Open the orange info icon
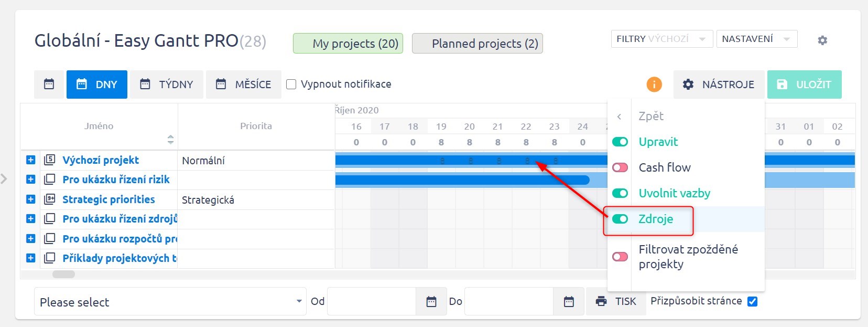Viewport: 868px width, 327px height. click(x=654, y=84)
